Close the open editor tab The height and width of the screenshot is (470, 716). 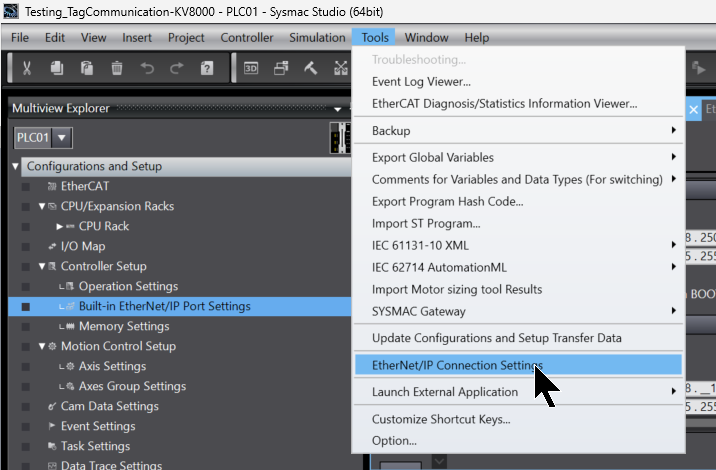[694, 110]
